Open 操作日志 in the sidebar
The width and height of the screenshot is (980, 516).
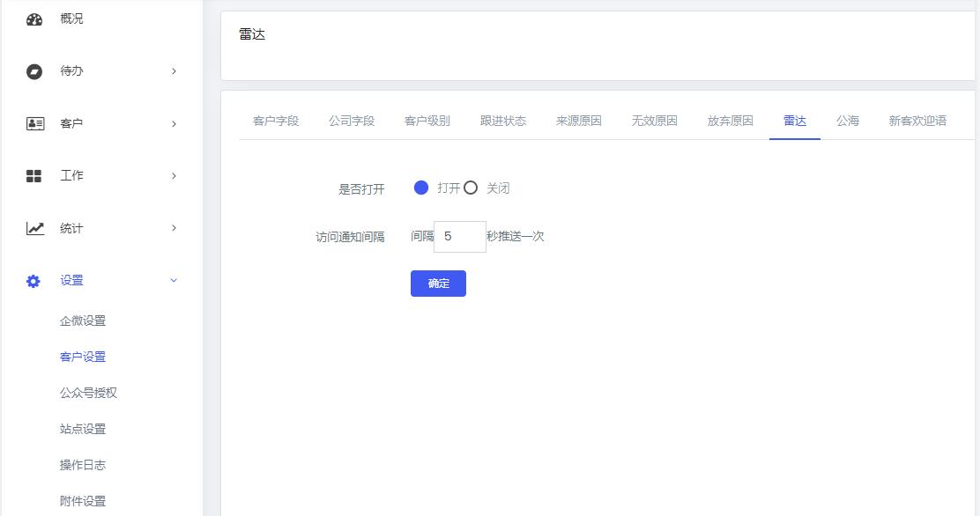point(83,466)
